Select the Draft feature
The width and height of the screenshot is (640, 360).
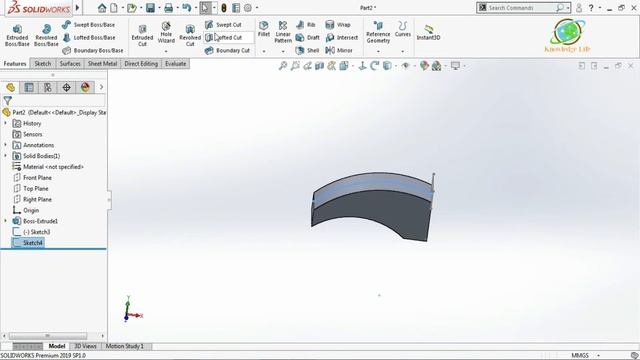tap(308, 38)
